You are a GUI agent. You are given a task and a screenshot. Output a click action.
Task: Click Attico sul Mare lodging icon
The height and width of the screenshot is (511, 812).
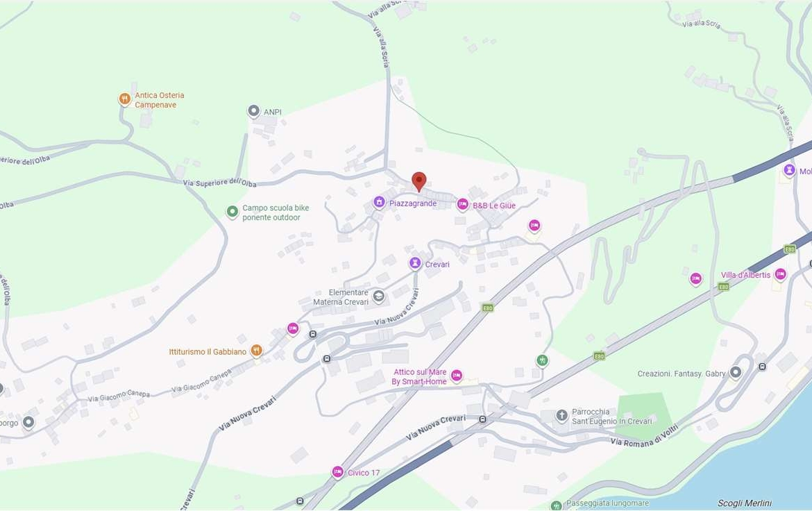point(456,375)
